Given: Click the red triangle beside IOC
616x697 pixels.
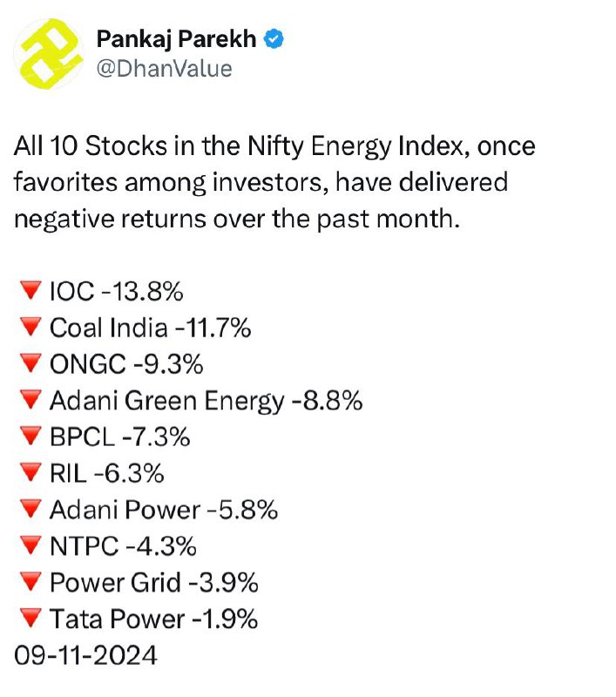Looking at the screenshot, I should tap(30, 291).
